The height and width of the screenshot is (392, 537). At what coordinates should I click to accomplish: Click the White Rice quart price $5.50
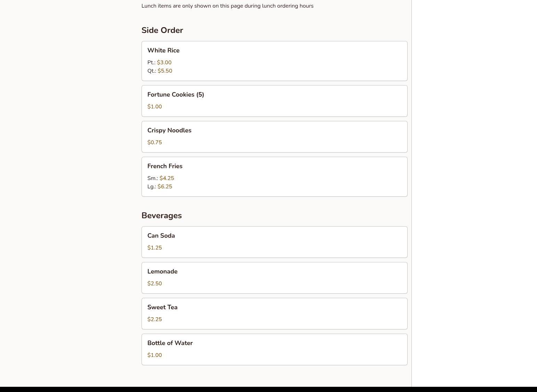(165, 71)
